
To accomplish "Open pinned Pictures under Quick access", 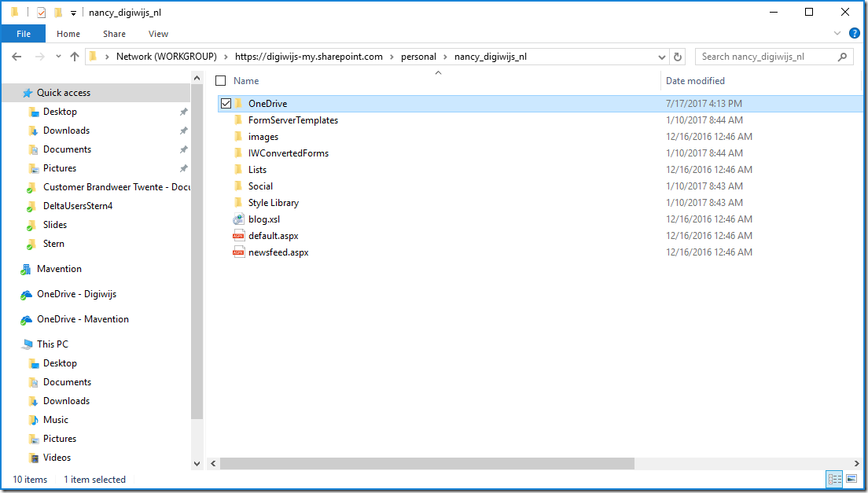I will tap(60, 168).
